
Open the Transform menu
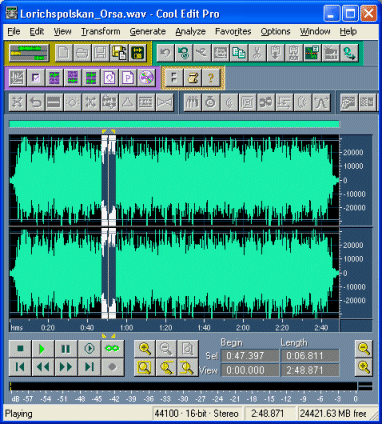click(x=101, y=32)
